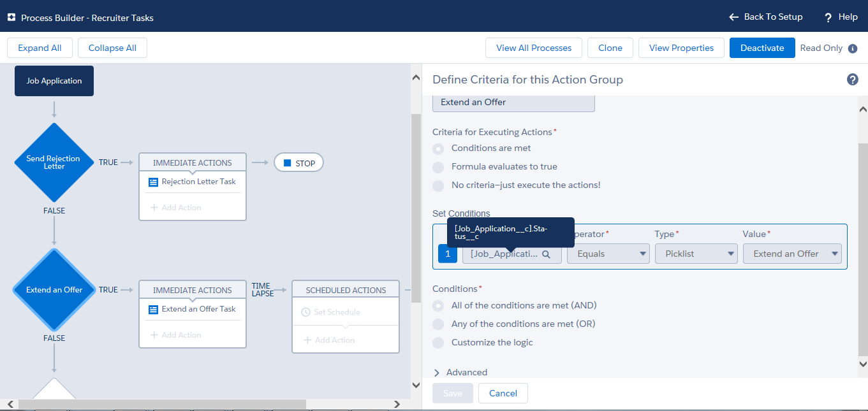This screenshot has height=411, width=868.
Task: Click the Back To Setup arrow icon
Action: coord(733,17)
